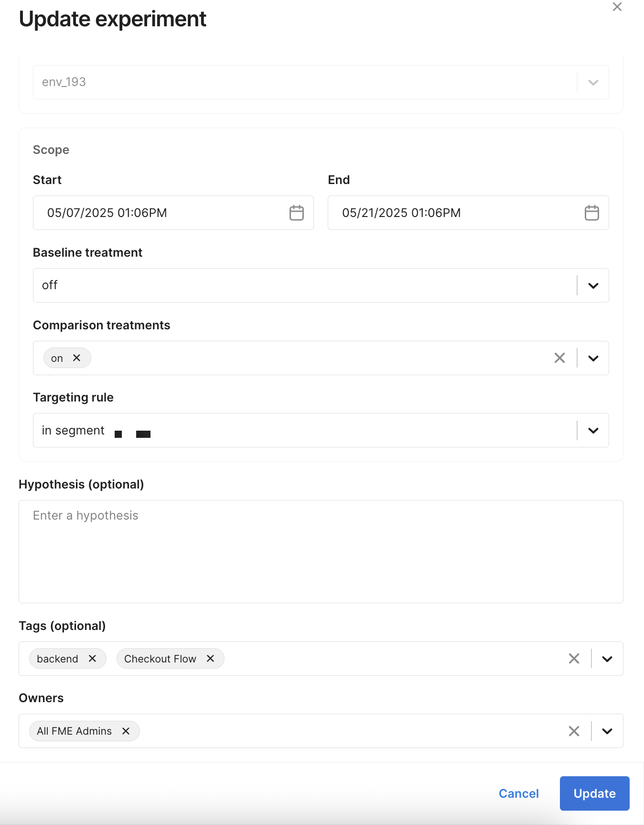The height and width of the screenshot is (825, 644).
Task: Cancel the experiment update
Action: (518, 793)
